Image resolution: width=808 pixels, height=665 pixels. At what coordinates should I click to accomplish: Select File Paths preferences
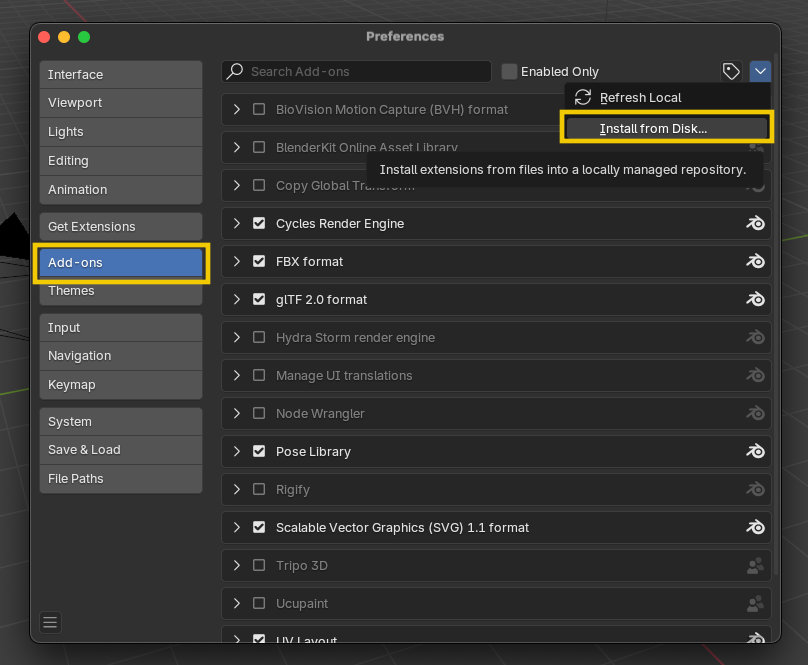(x=121, y=479)
